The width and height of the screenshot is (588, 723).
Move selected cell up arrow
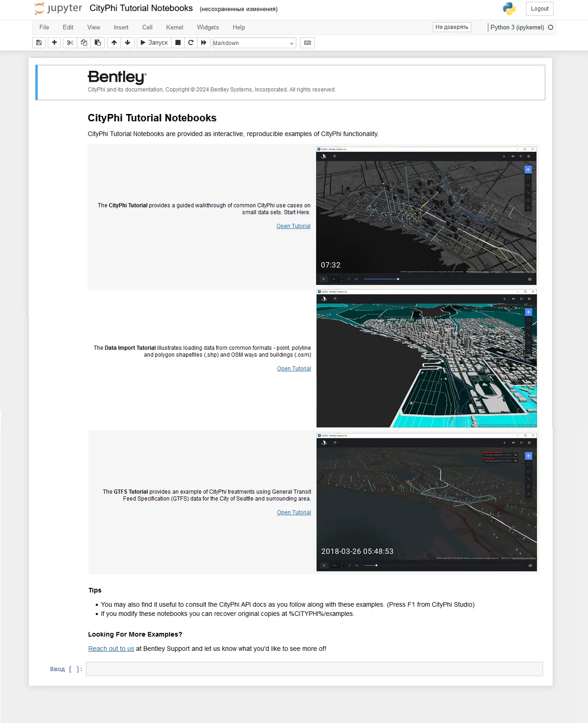pos(114,43)
